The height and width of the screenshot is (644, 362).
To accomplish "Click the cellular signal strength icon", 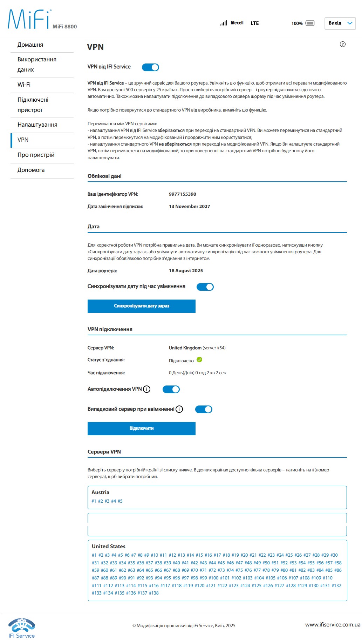I will point(223,22).
